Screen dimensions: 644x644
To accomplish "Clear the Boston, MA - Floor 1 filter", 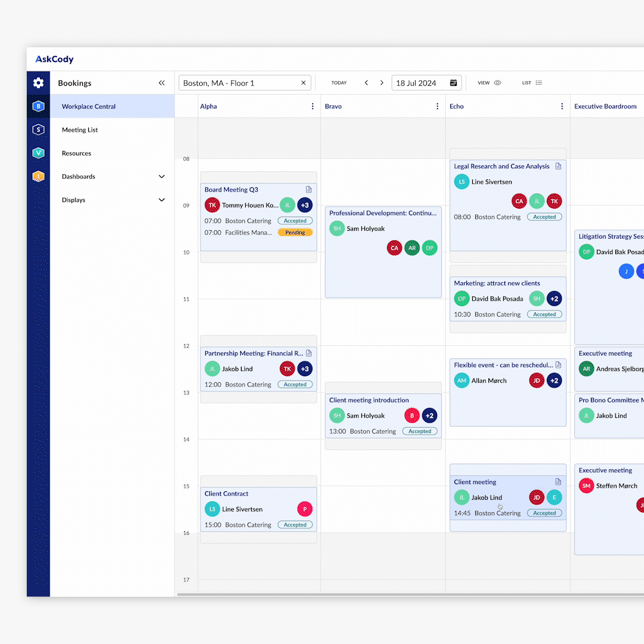I will point(303,83).
